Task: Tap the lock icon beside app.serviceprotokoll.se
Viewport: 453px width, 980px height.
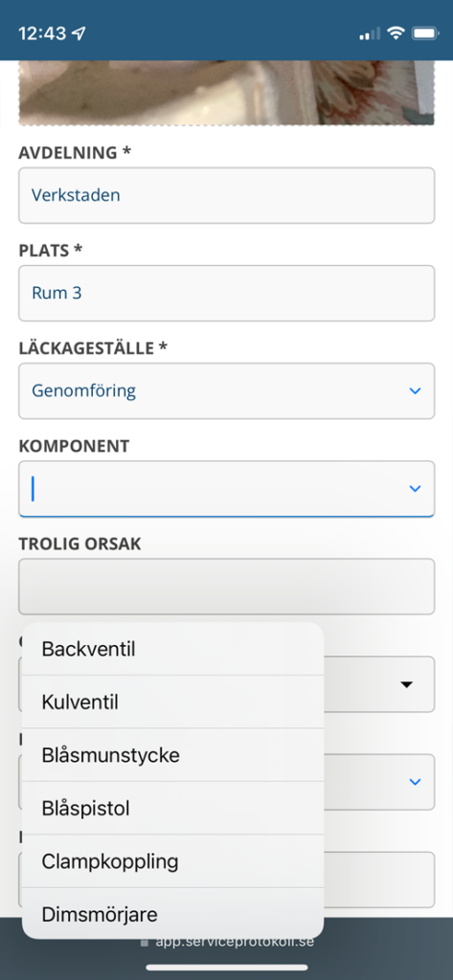Action: pos(145,942)
